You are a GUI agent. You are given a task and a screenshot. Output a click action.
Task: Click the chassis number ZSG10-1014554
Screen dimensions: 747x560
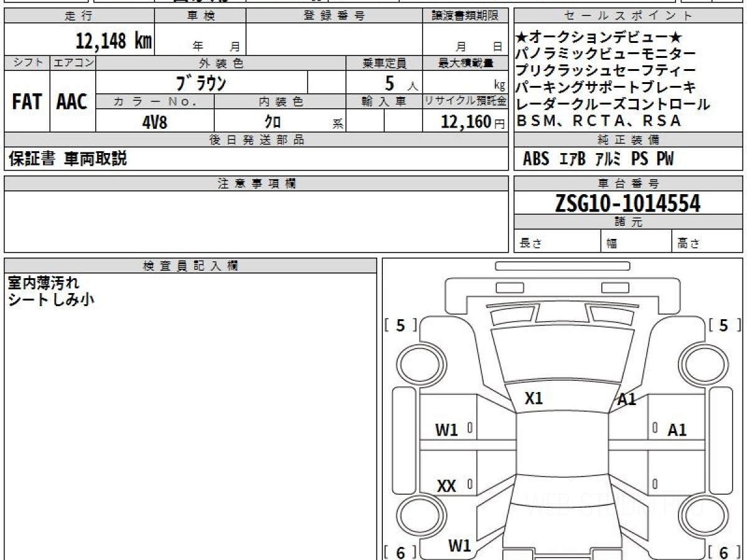point(627,203)
